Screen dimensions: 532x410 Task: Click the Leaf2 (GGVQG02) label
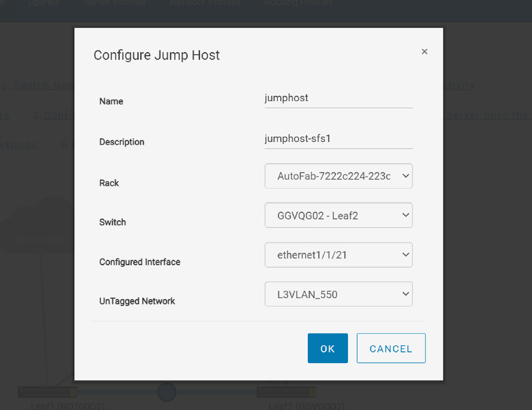(307, 406)
